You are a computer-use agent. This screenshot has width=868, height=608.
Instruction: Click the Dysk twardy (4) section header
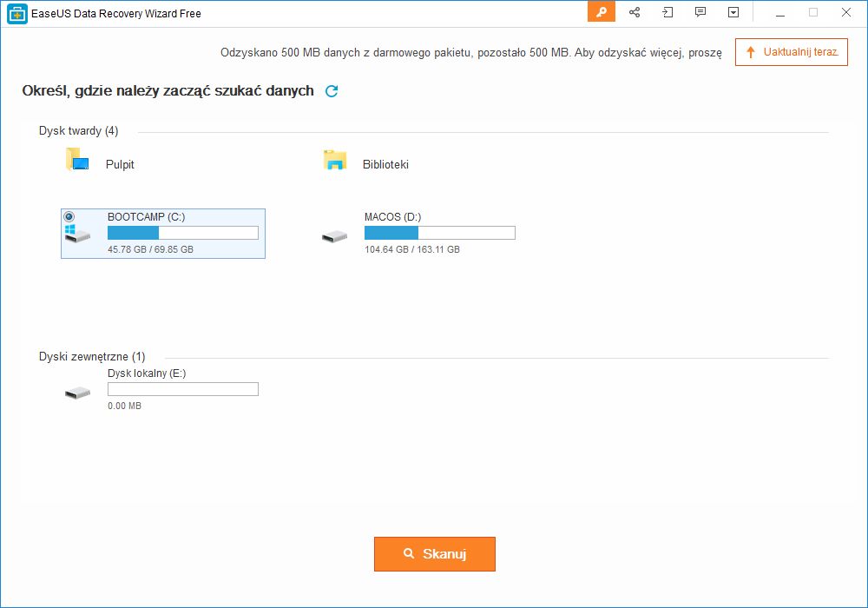(79, 130)
